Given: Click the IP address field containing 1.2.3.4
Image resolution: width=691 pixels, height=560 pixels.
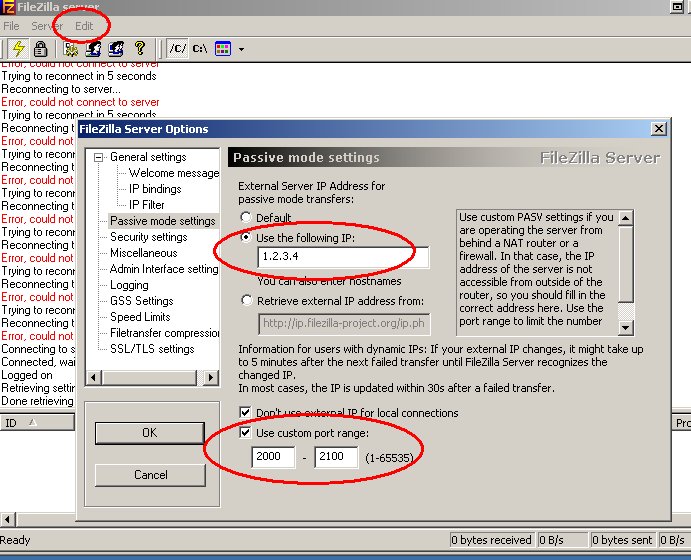Looking at the screenshot, I should pos(343,257).
